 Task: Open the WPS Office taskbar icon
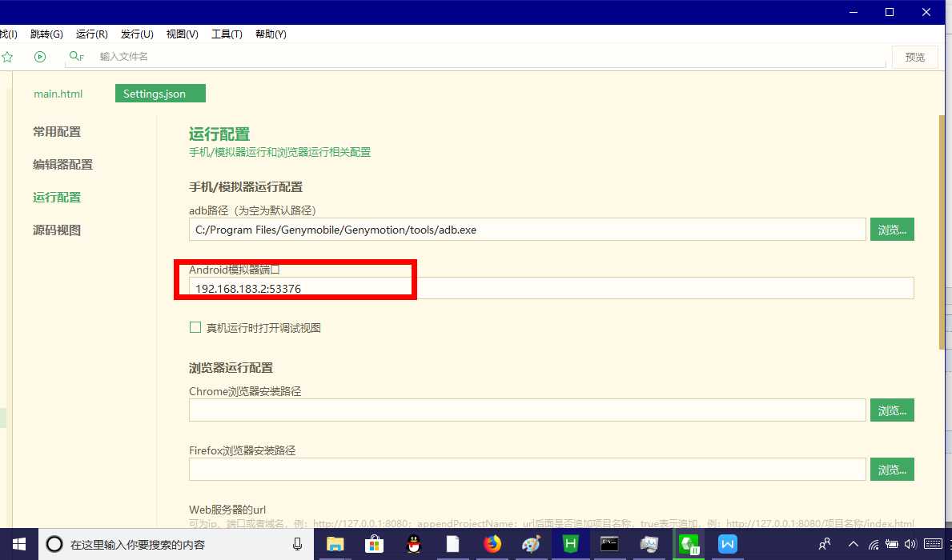727,545
